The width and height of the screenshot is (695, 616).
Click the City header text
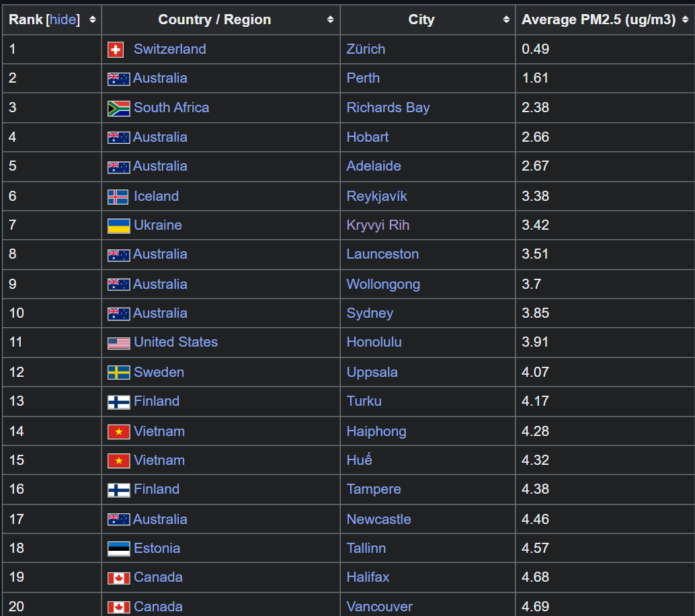pyautogui.click(x=421, y=19)
